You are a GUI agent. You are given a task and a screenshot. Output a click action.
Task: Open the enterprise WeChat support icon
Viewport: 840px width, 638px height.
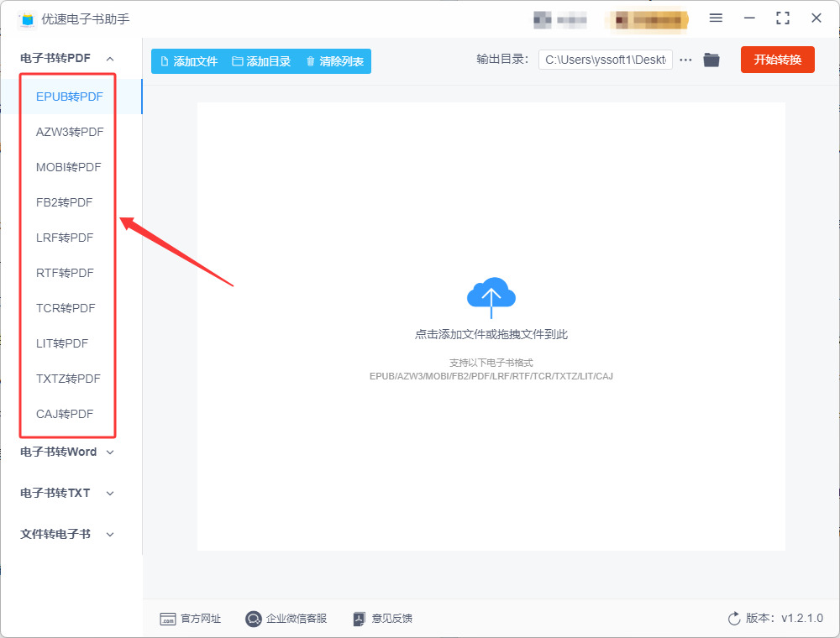[x=254, y=619]
